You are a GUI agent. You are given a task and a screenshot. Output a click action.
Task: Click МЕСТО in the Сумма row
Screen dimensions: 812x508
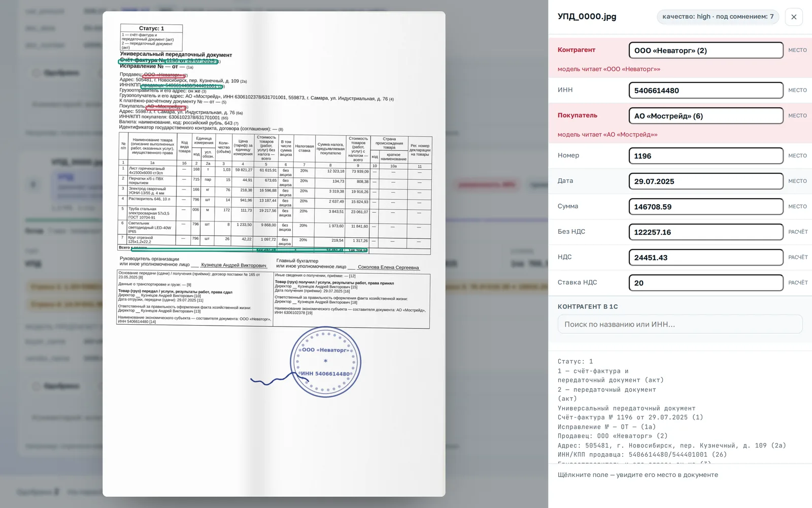pos(797,207)
